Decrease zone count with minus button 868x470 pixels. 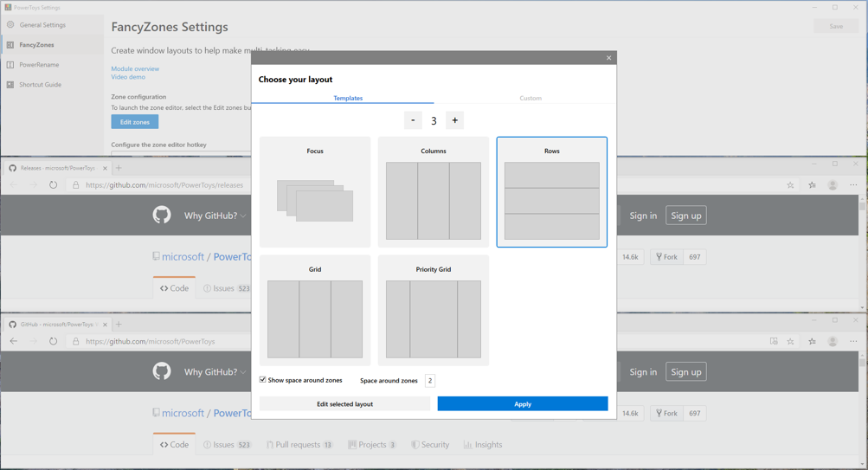click(x=413, y=120)
